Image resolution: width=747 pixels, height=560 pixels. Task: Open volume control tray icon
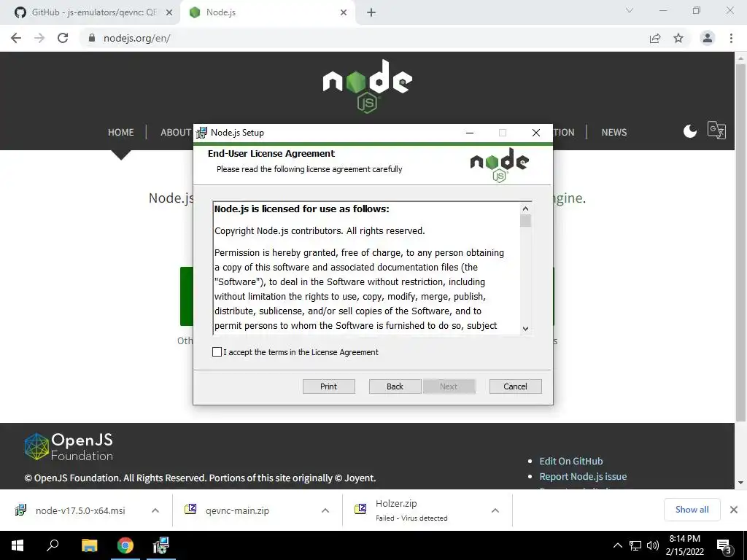point(653,545)
